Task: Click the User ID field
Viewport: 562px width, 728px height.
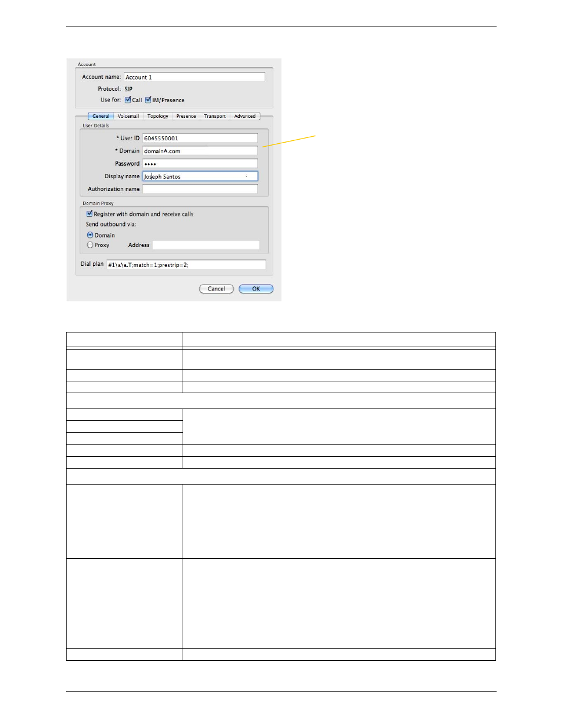Action: [200, 138]
